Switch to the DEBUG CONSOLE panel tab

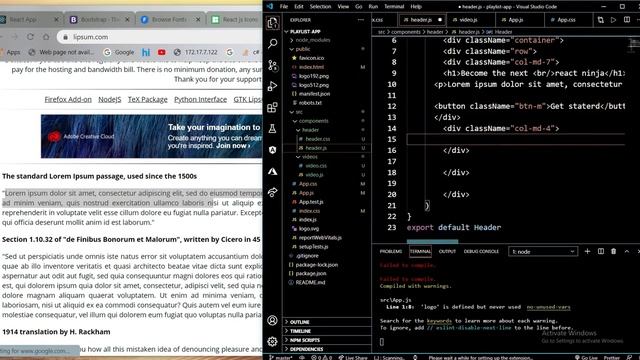[x=481, y=251]
